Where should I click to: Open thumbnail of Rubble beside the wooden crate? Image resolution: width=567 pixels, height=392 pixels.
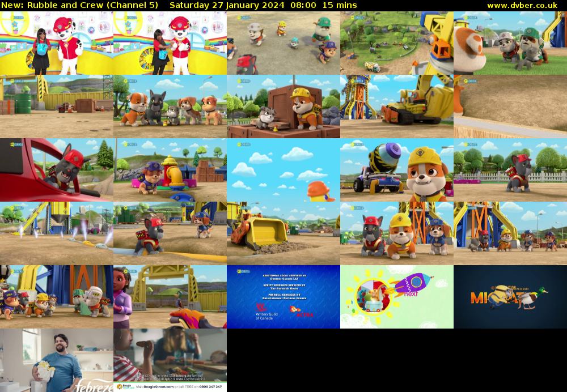tap(283, 106)
